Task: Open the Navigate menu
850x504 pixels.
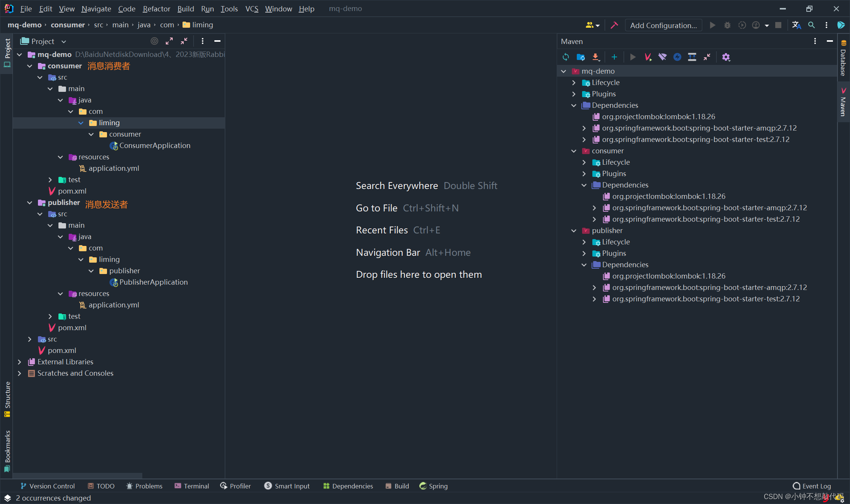Action: (x=96, y=8)
